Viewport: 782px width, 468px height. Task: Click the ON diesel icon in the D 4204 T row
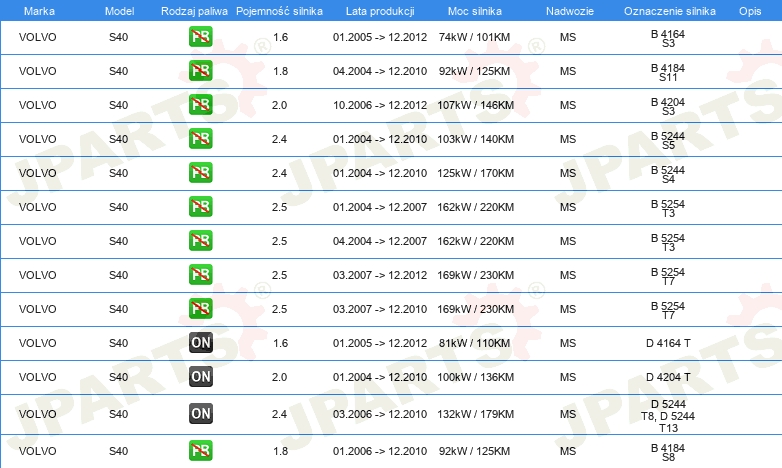(x=200, y=377)
